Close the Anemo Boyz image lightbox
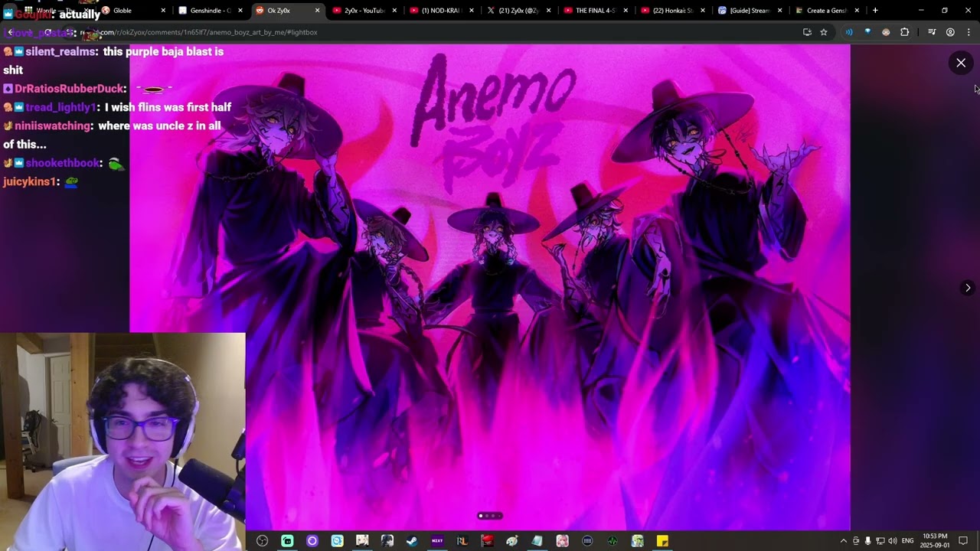 coord(961,63)
